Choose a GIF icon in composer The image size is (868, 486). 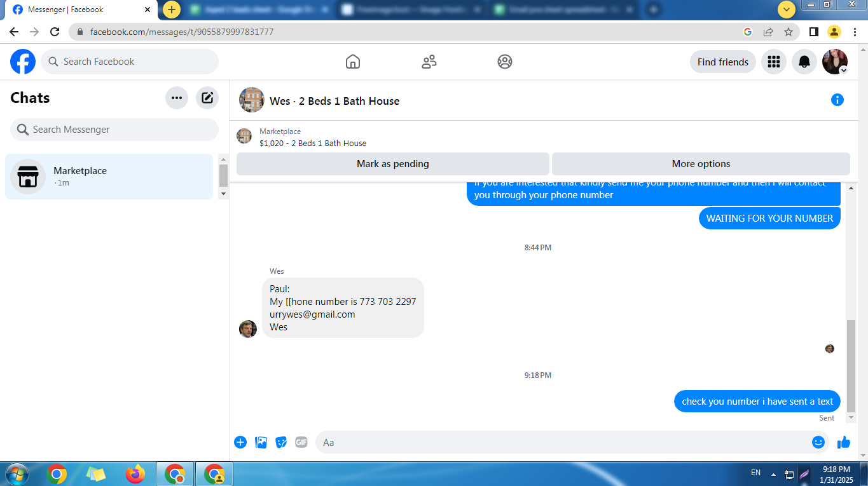click(301, 442)
